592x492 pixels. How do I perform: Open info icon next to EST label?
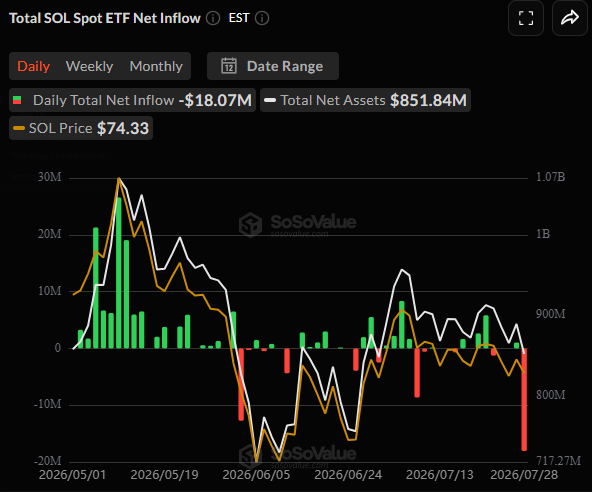(262, 18)
